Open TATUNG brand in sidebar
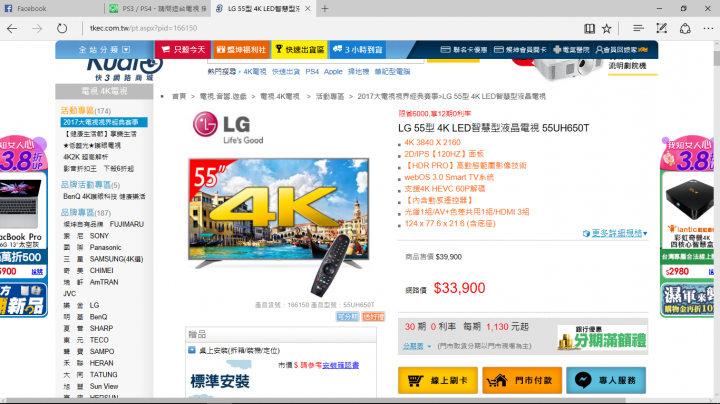The width and height of the screenshot is (720, 404). tap(90, 375)
